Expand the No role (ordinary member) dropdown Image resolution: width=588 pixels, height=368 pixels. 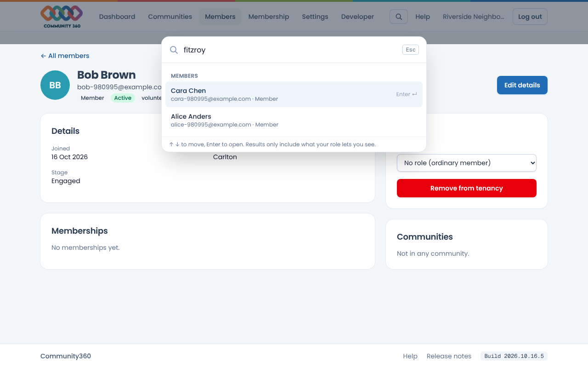tap(467, 163)
